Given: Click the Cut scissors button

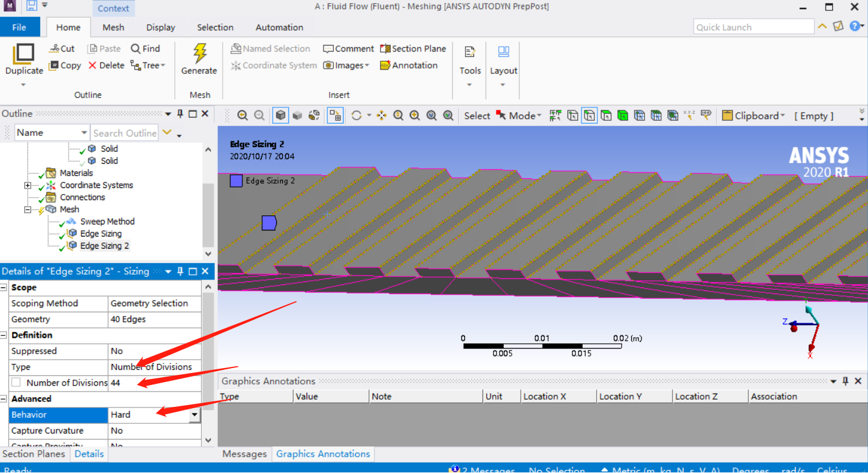Looking at the screenshot, I should click(x=61, y=49).
